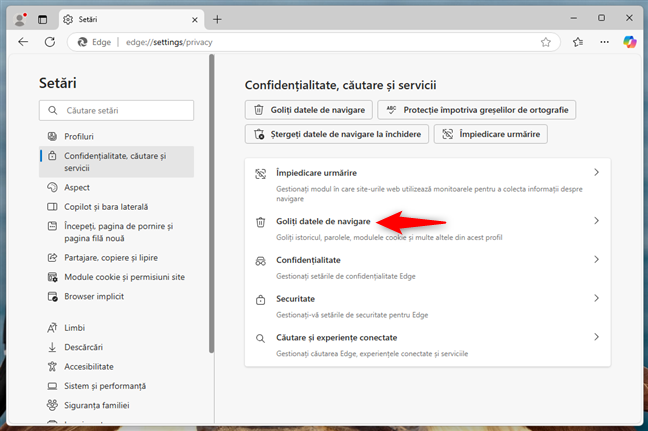The width and height of the screenshot is (648, 431).
Task: Go back with the back arrow
Action: [x=23, y=42]
